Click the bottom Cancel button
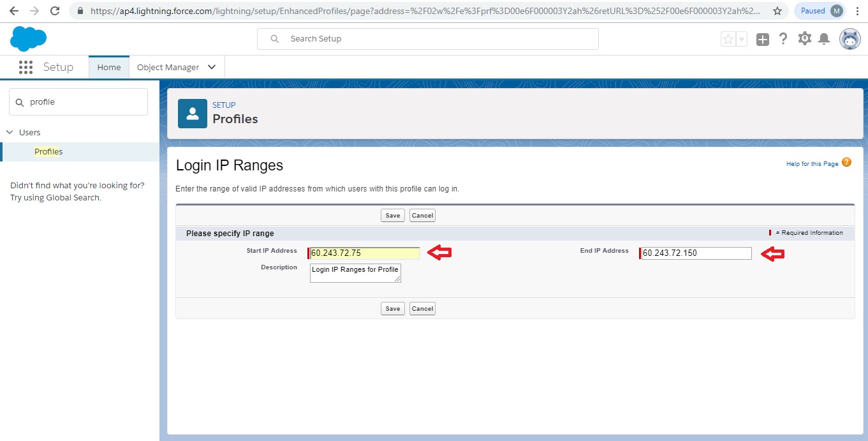868x441 pixels. [422, 309]
